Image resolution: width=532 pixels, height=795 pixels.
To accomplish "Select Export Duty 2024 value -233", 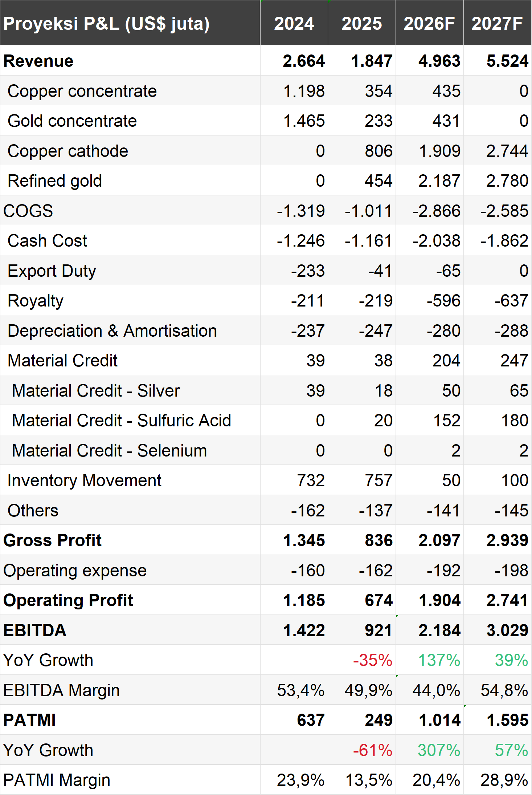I will [308, 271].
